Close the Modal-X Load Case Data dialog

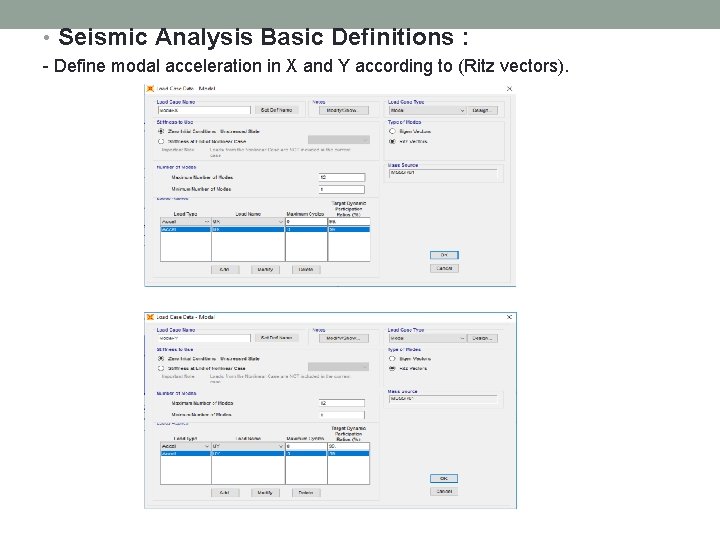[509, 89]
